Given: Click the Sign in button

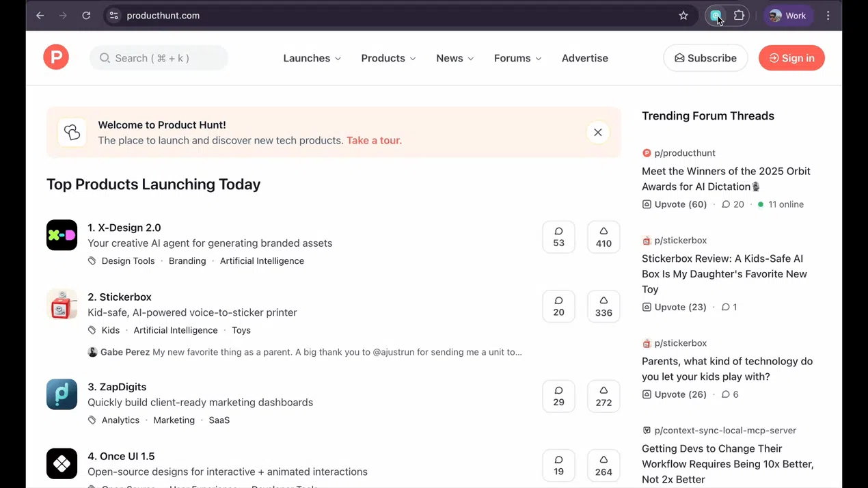Looking at the screenshot, I should pos(791,58).
